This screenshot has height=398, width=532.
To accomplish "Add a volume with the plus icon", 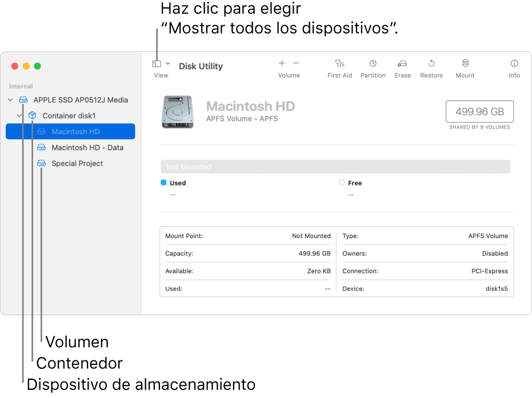I will point(282,63).
